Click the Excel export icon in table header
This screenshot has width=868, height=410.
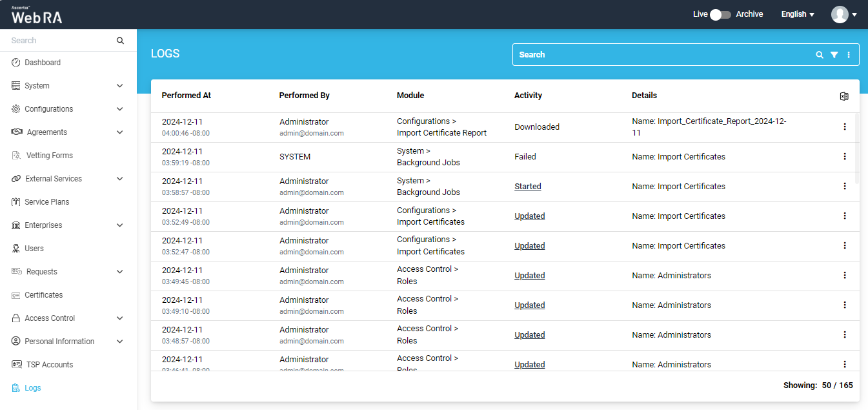[x=844, y=96]
